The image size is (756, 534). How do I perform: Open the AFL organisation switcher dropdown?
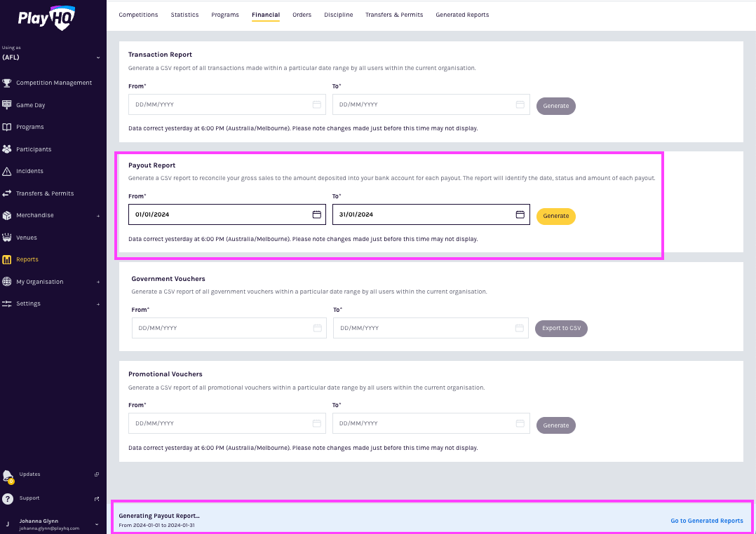pos(98,57)
